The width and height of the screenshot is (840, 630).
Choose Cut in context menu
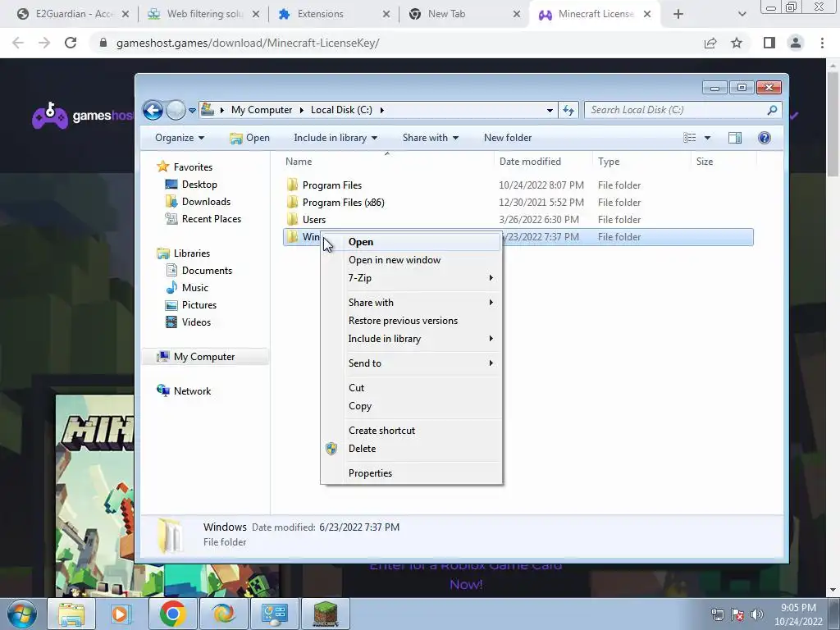tap(411, 388)
